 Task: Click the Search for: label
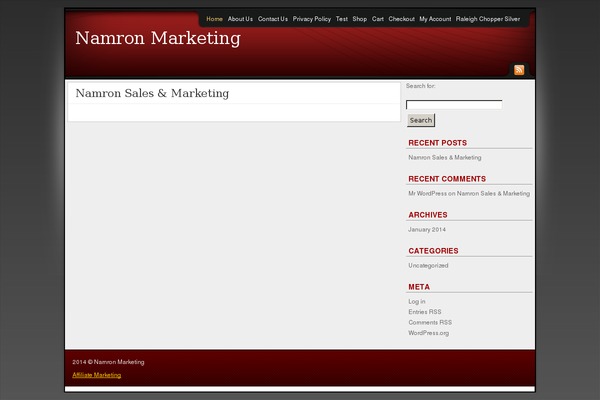pyautogui.click(x=420, y=86)
